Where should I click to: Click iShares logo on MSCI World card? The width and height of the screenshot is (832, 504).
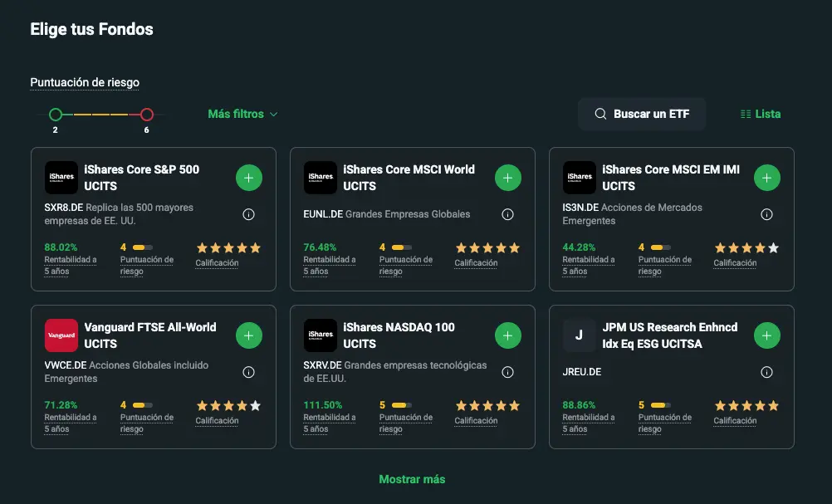point(321,177)
